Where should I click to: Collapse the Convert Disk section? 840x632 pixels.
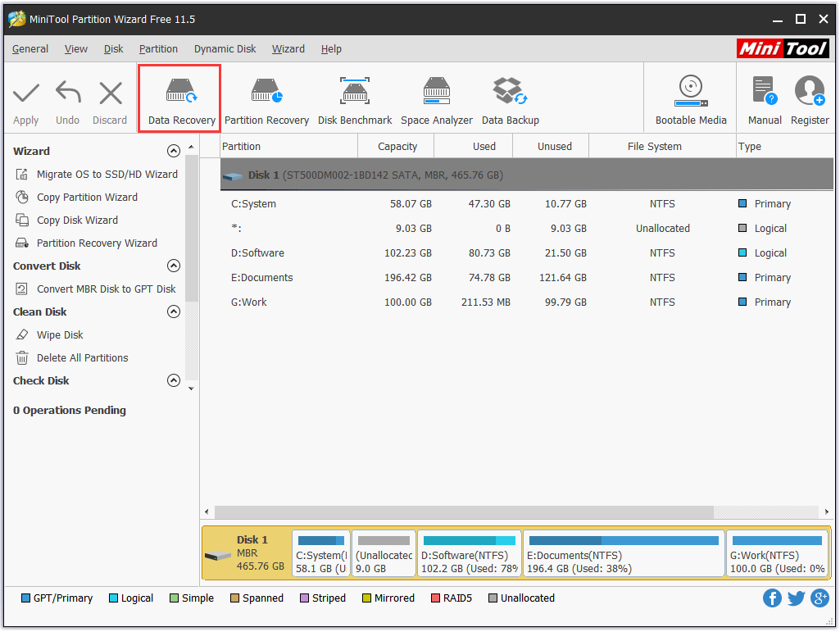pos(174,266)
